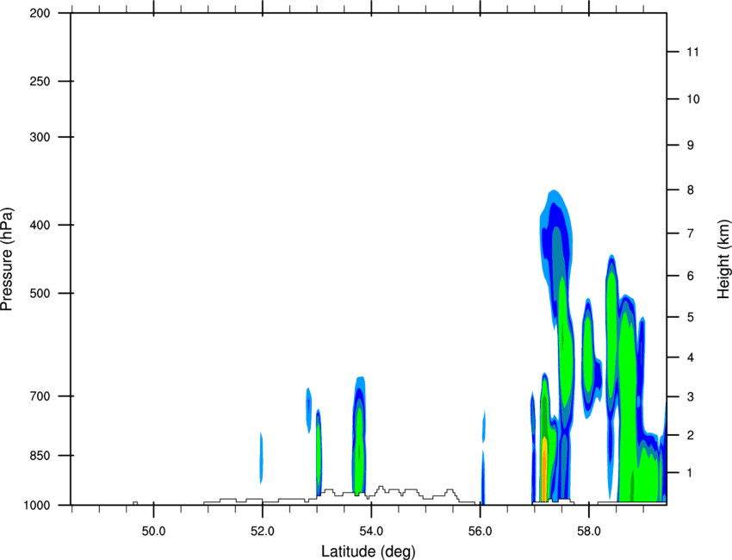Click the 200 pressure axis label

point(40,13)
